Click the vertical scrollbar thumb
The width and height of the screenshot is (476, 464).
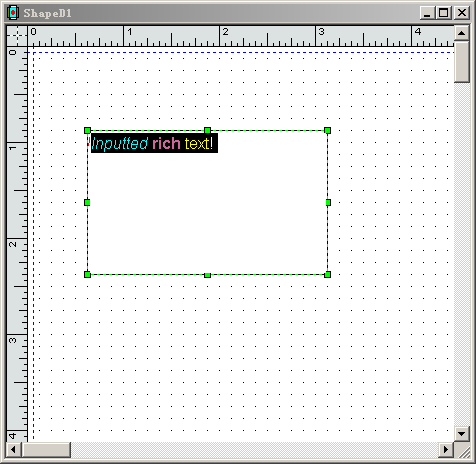tap(462, 61)
